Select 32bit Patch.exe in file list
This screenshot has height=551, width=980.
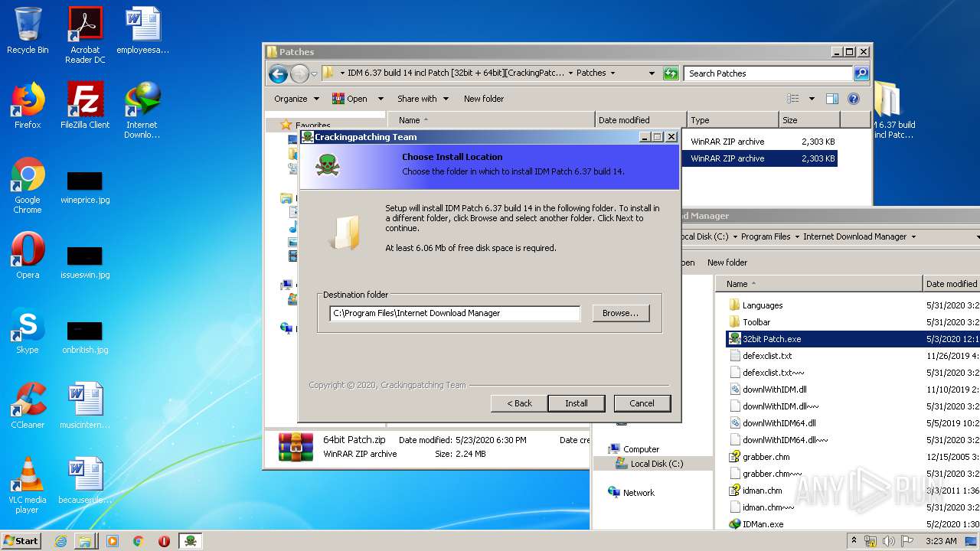tap(772, 339)
